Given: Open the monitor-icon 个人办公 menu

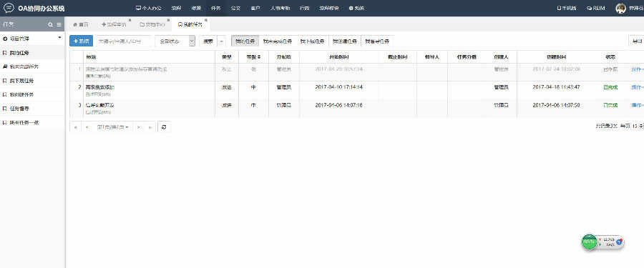Looking at the screenshot, I should [149, 8].
